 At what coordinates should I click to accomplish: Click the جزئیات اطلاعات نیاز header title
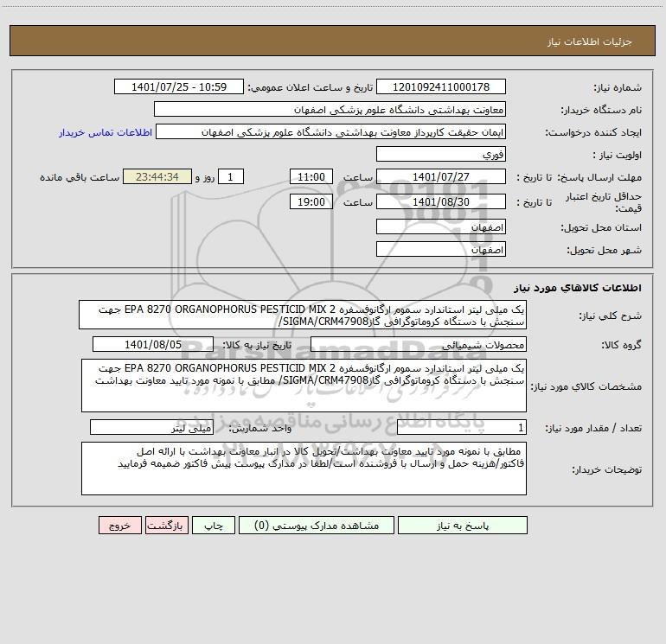(590, 41)
